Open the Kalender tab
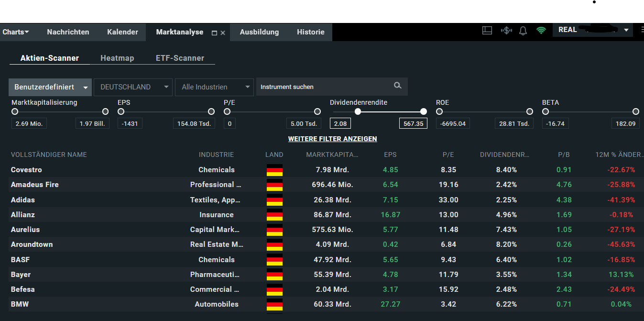The image size is (644, 321). click(x=122, y=32)
